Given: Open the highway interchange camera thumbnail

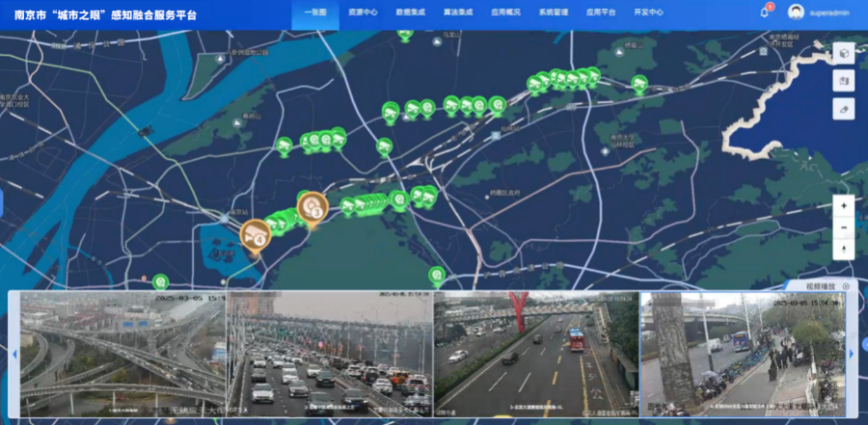Looking at the screenshot, I should [122, 353].
